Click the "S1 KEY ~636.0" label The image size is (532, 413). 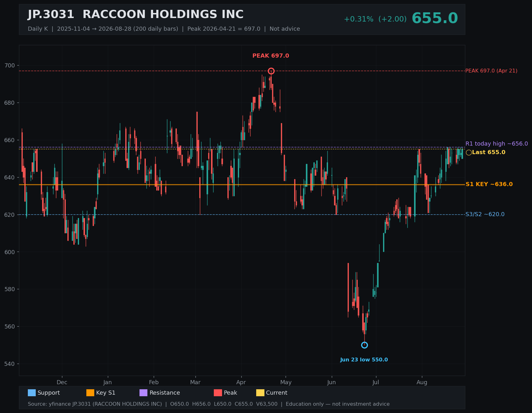coord(489,184)
